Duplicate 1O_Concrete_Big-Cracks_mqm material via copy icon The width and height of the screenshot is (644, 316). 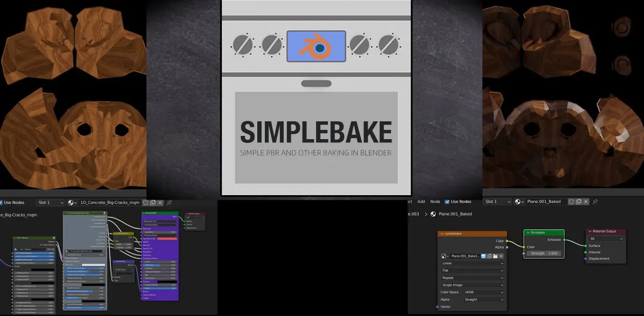coord(153,202)
